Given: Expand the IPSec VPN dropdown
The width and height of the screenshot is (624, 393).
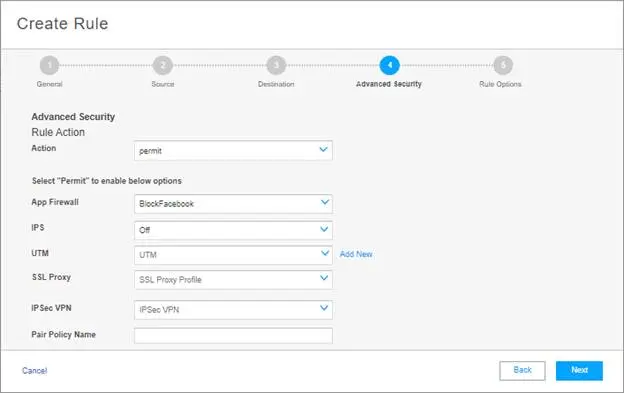Looking at the screenshot, I should click(233, 309).
